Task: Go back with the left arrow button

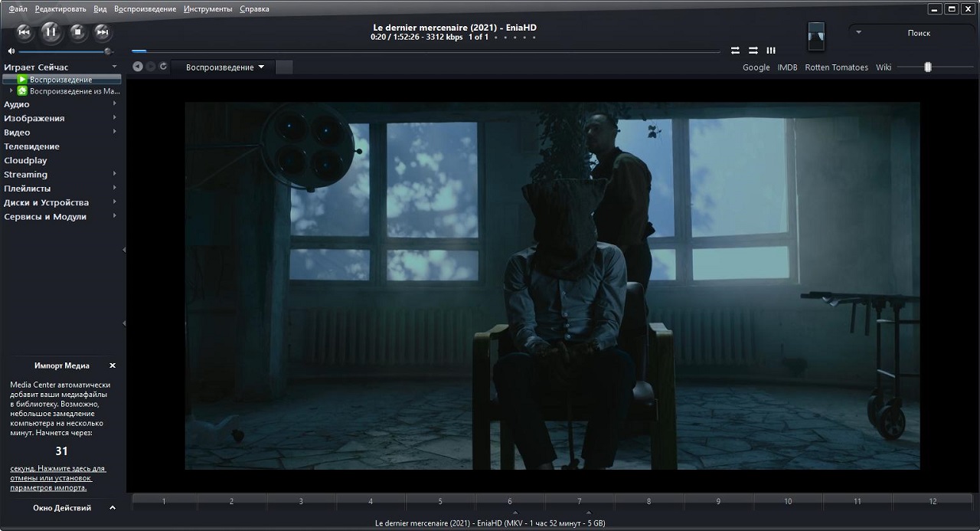Action: pos(137,67)
